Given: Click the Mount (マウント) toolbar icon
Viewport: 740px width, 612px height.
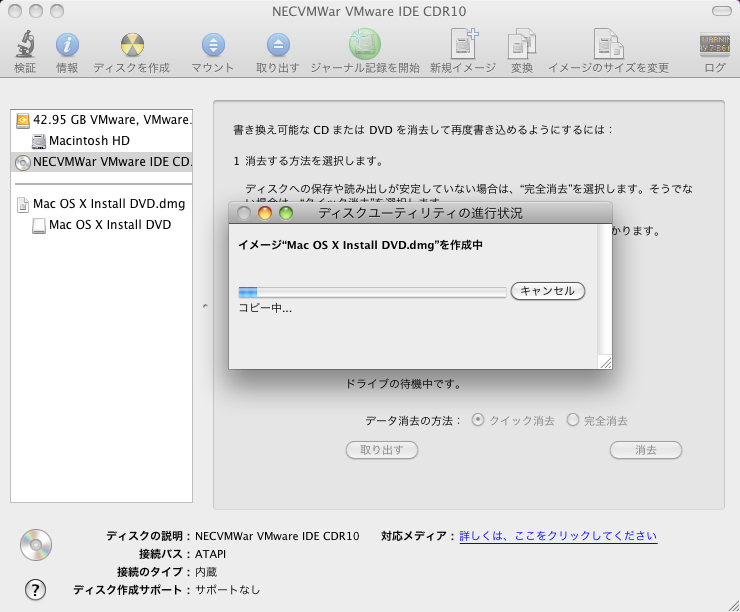Looking at the screenshot, I should [x=213, y=45].
